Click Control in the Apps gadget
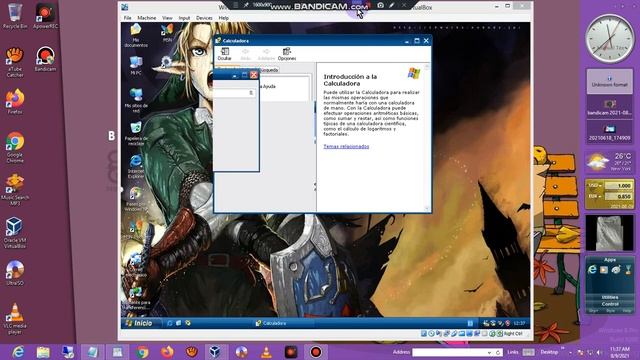The height and width of the screenshot is (360, 640). pyautogui.click(x=610, y=304)
